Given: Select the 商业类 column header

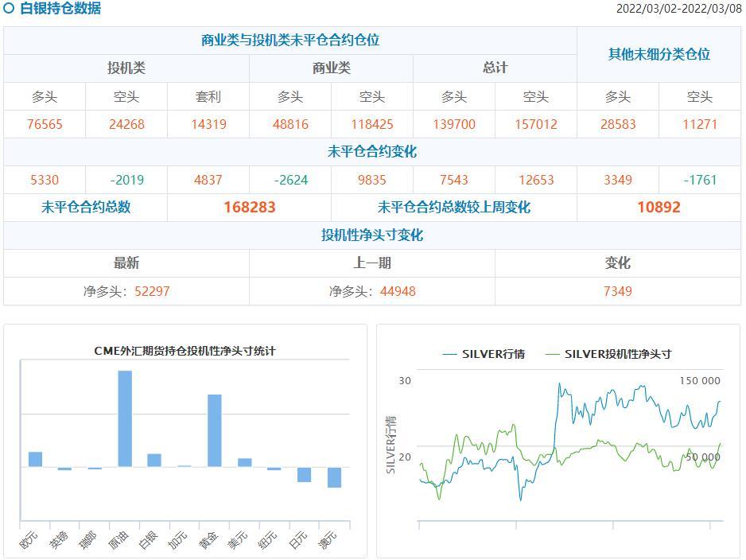Looking at the screenshot, I should coord(331,68).
